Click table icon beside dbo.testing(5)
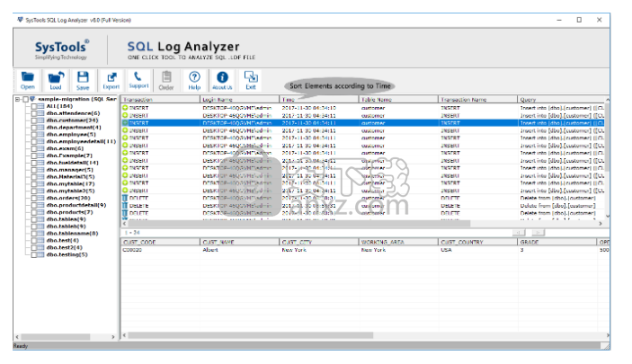The height and width of the screenshot is (364, 632). pyautogui.click(x=40, y=254)
